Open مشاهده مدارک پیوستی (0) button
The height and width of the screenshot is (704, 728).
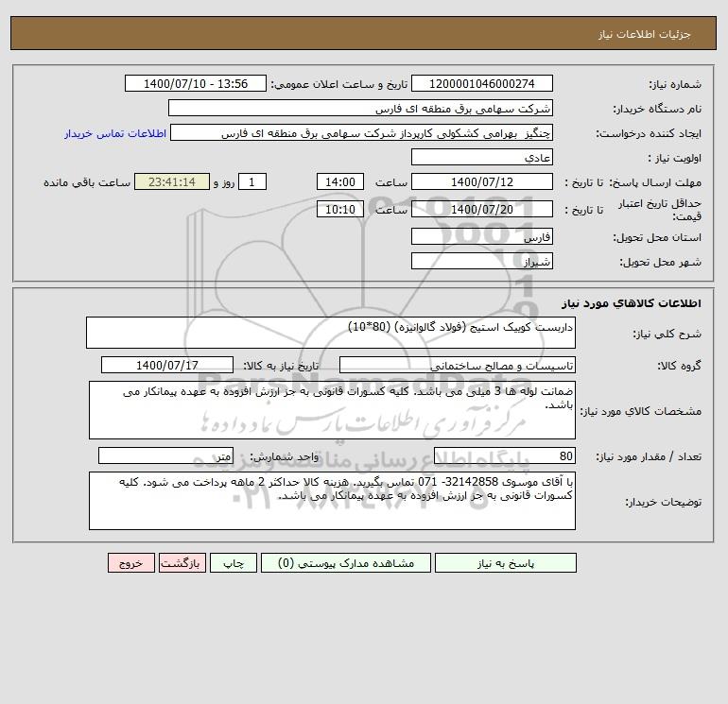click(x=346, y=563)
